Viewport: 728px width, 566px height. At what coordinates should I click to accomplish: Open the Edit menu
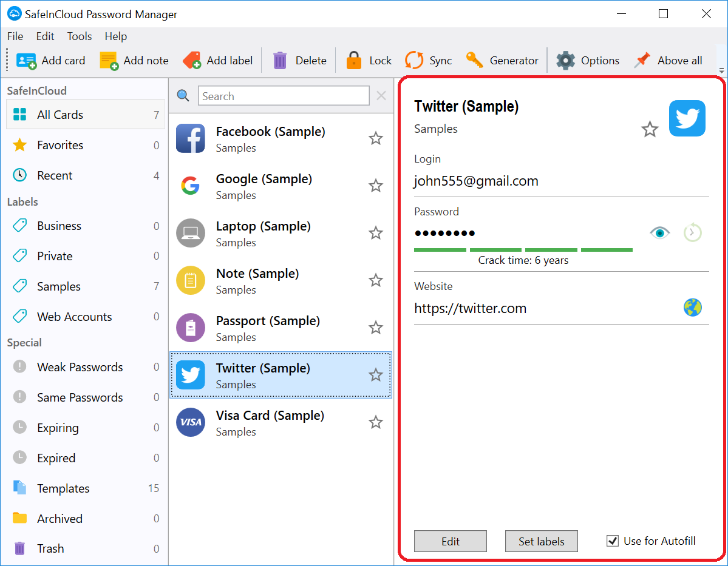coord(45,36)
